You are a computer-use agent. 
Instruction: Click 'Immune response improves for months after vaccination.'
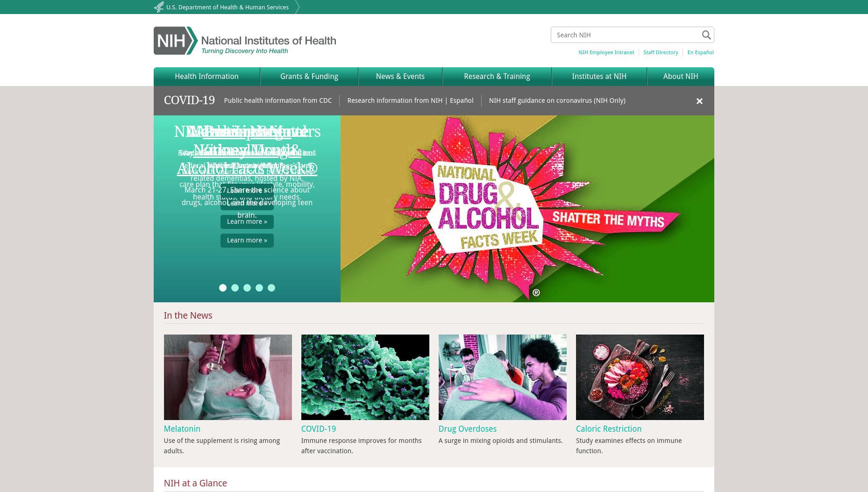(362, 446)
